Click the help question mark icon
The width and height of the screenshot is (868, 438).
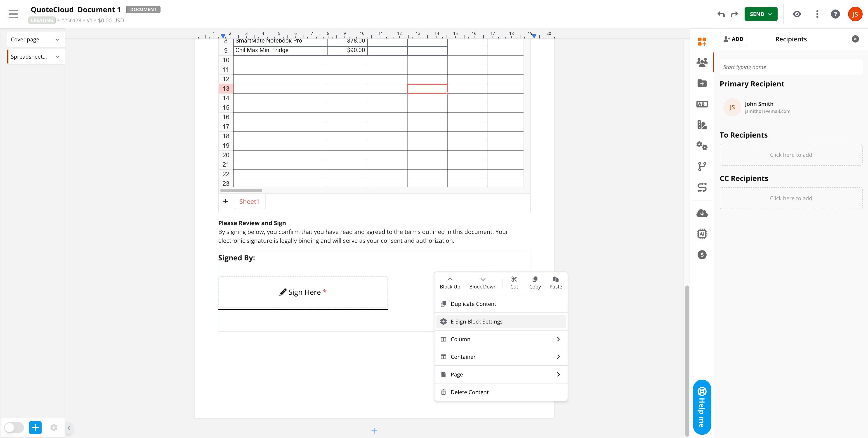835,14
